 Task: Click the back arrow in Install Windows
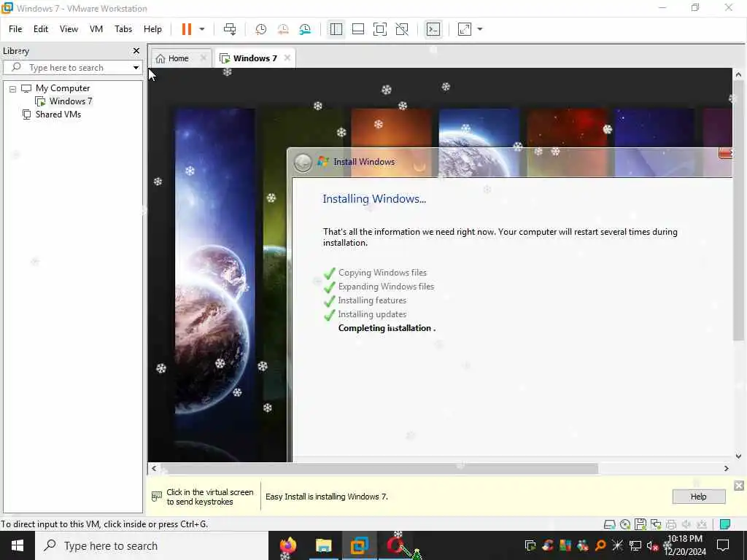(303, 163)
